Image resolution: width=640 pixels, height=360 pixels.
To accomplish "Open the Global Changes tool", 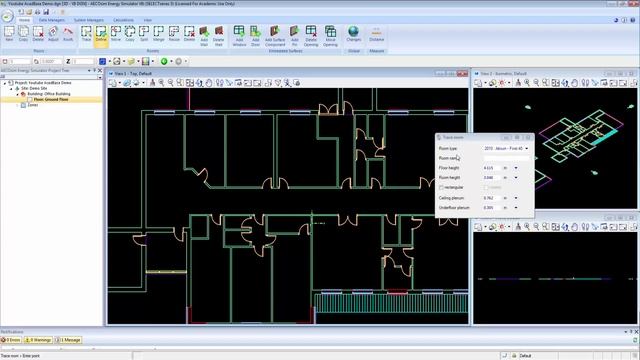I will (353, 34).
